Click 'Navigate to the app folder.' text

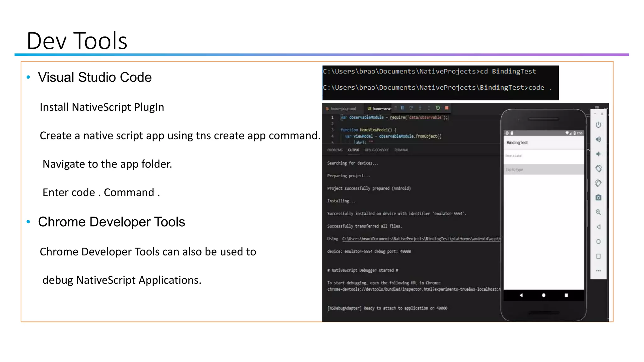tap(107, 164)
